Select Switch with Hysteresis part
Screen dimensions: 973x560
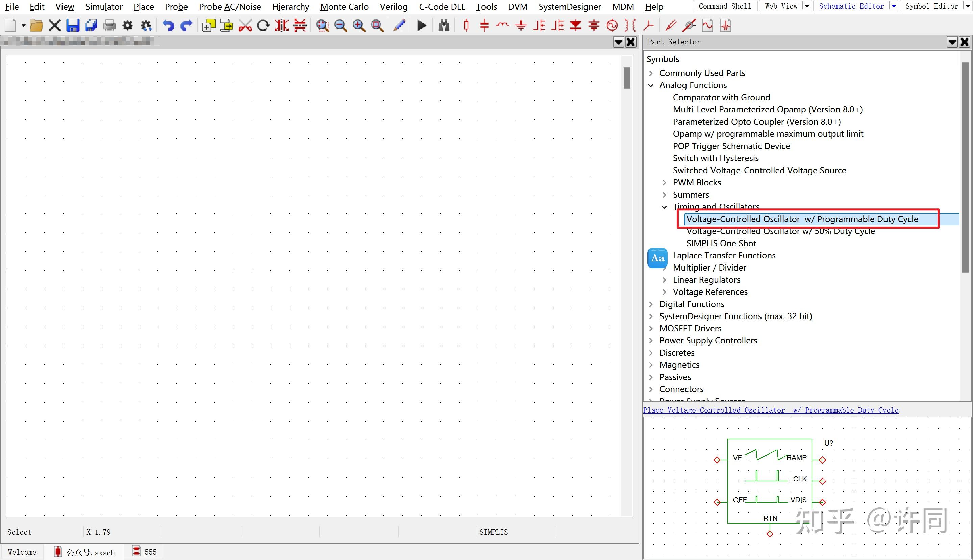[x=716, y=158]
